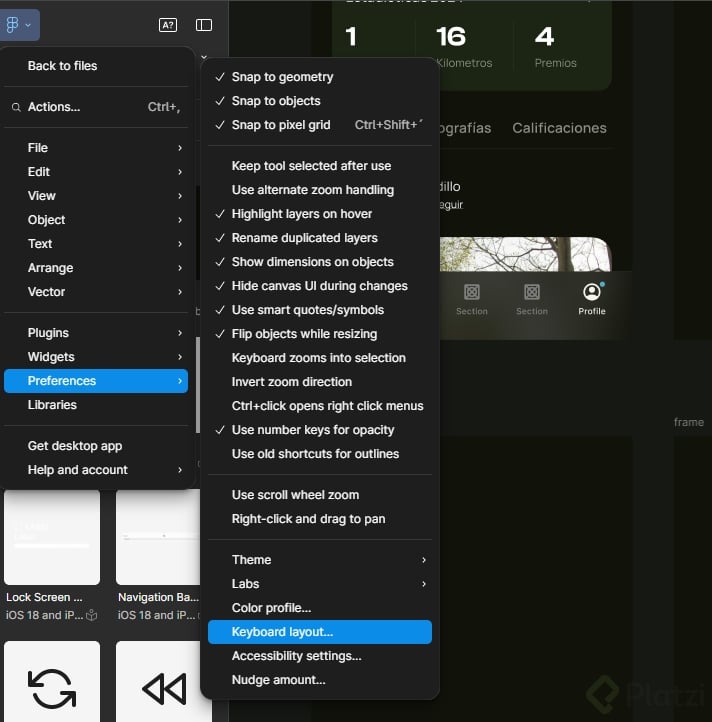Click the missing fonts A? icon
712x722 pixels.
[x=168, y=25]
